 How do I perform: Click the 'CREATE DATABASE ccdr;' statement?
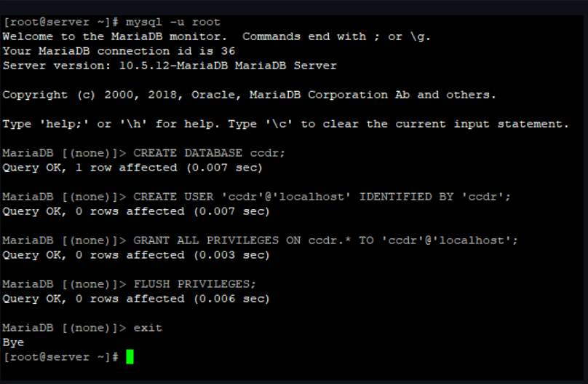point(210,153)
